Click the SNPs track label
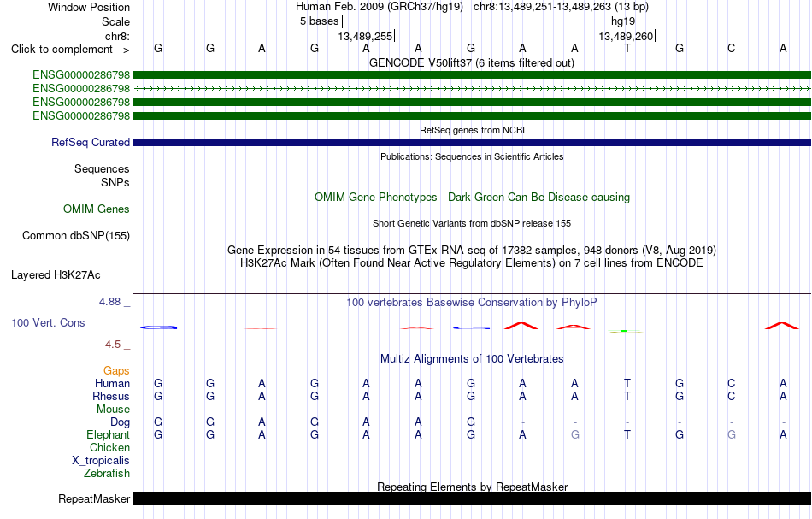Screen dimensions: 812x519 point(115,182)
